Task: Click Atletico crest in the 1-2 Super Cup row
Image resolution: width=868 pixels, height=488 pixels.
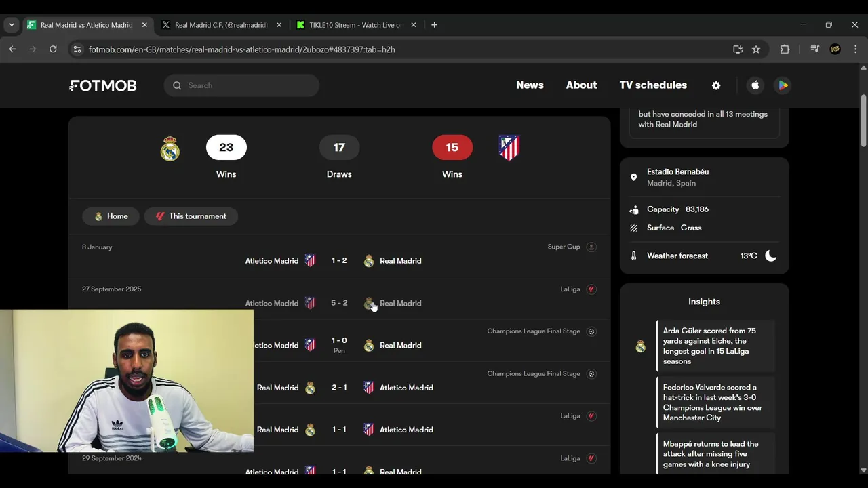Action: pos(310,261)
